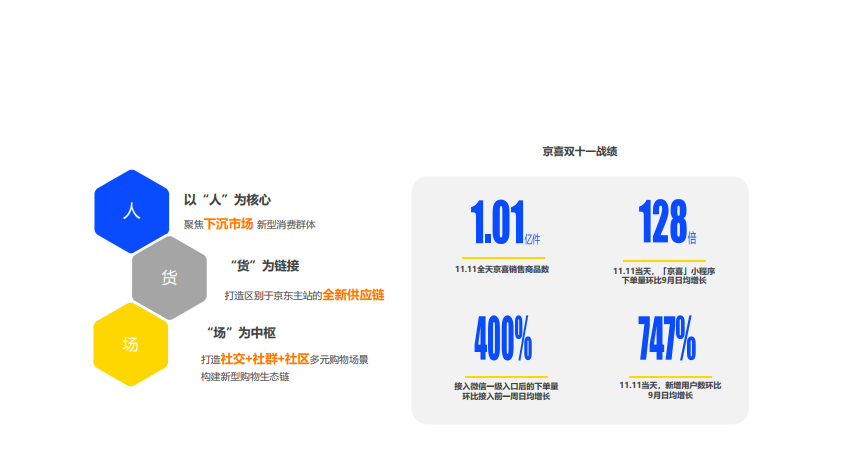Click the 倍 unit label

click(692, 238)
